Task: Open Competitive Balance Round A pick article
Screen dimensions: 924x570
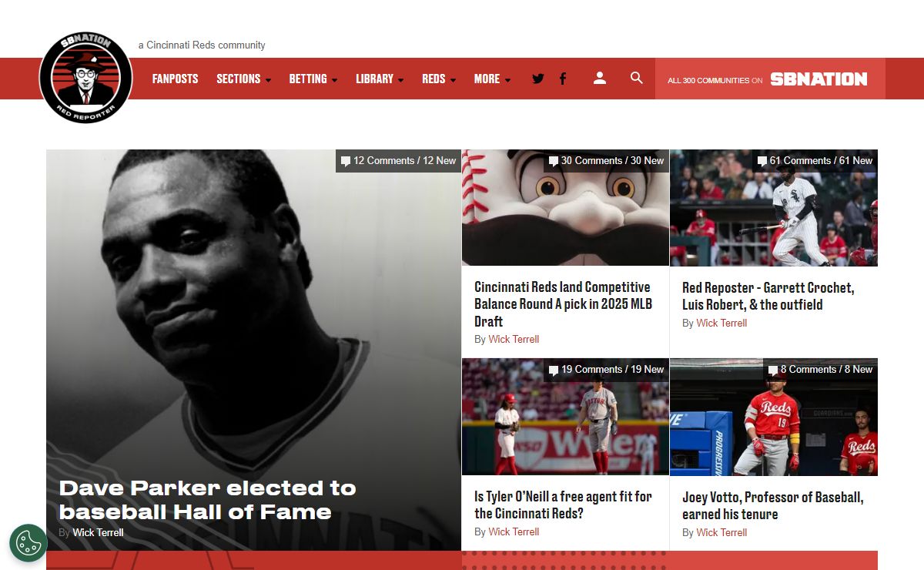Action: point(564,304)
